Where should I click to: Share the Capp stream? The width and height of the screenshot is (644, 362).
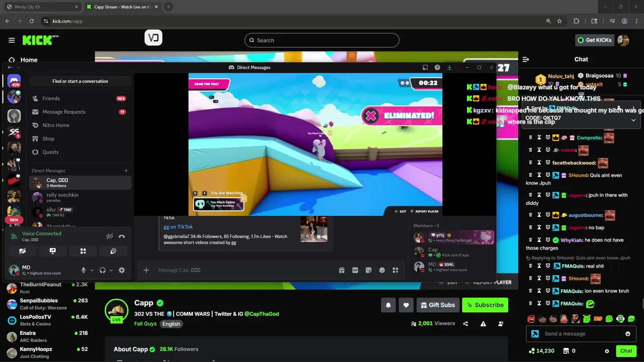[465, 324]
